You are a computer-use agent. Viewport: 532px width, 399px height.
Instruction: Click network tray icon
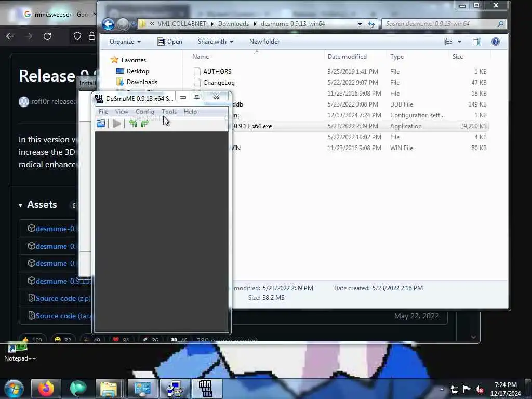point(454,389)
